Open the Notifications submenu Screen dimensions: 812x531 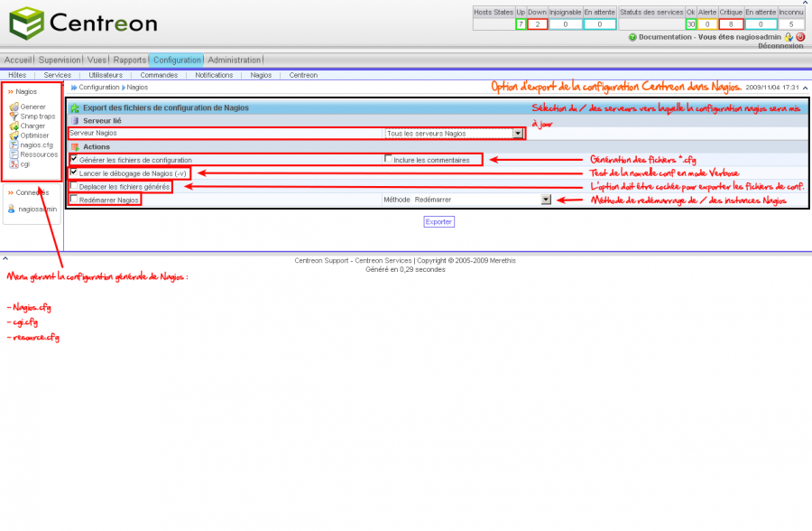coord(214,75)
